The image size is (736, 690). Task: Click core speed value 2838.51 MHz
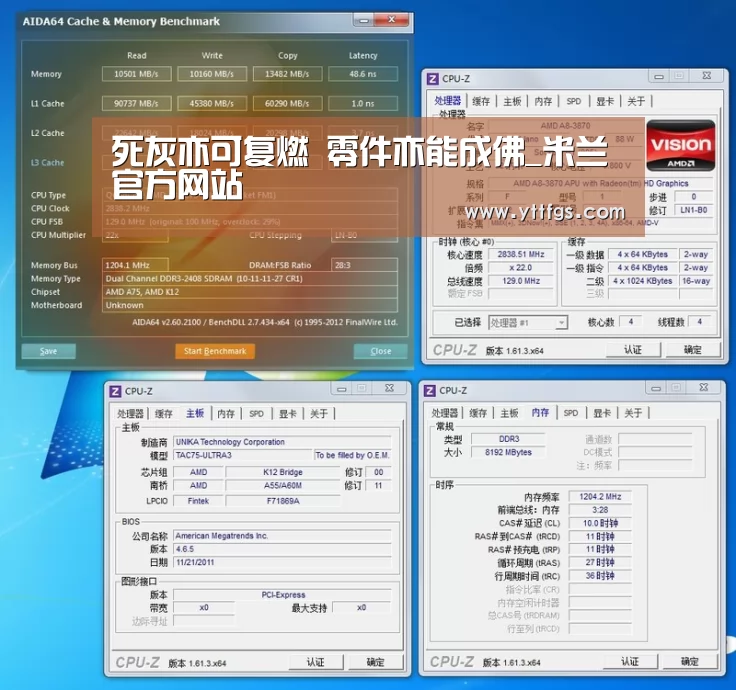click(521, 254)
